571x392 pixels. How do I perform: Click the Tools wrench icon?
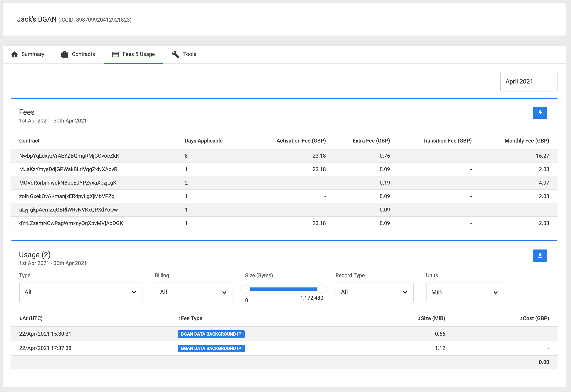pyautogui.click(x=176, y=54)
